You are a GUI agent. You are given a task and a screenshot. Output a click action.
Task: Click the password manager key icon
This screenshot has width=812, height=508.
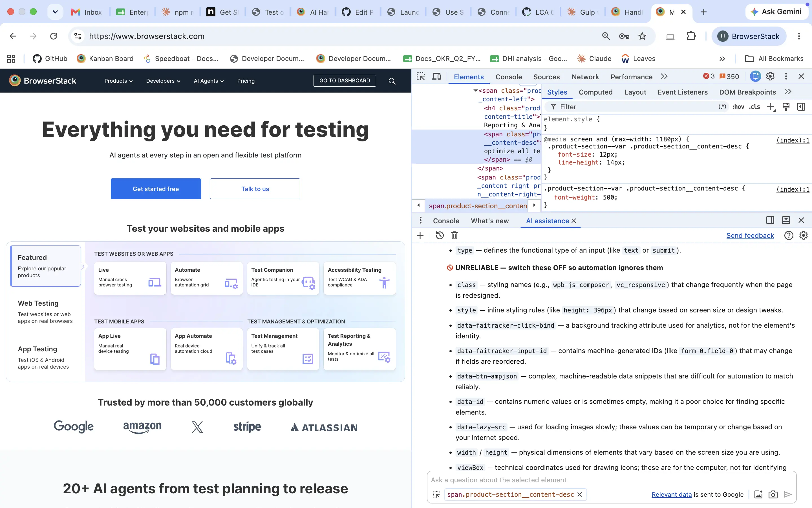[624, 36]
